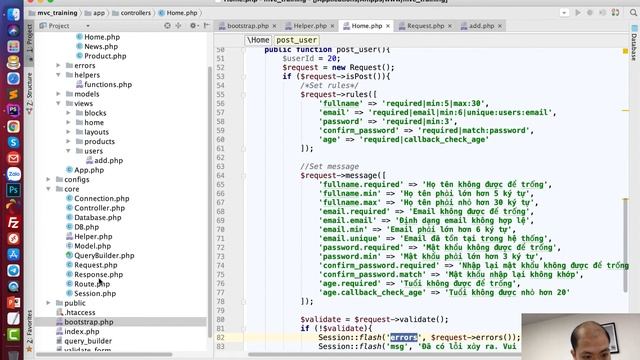Click the yellow inspection indicator at editor top right
The image size is (640, 360).
click(625, 51)
